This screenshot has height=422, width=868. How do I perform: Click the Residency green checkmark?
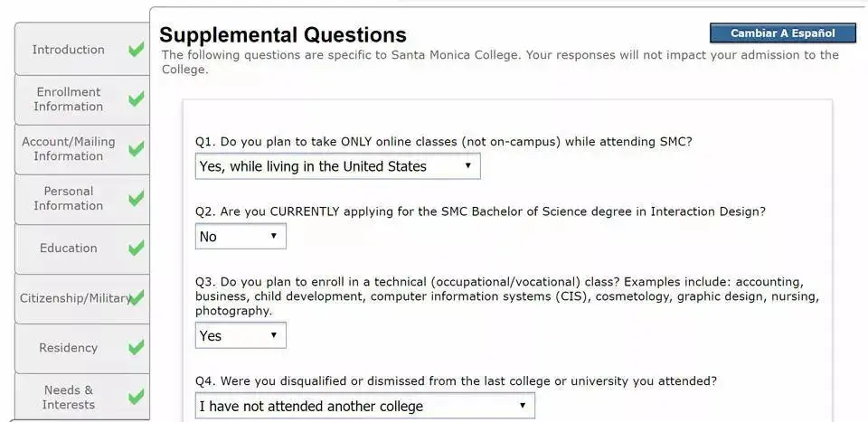point(136,347)
